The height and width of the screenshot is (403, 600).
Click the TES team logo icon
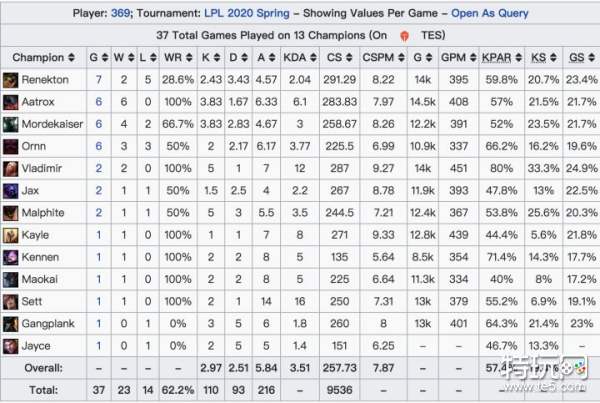[404, 34]
